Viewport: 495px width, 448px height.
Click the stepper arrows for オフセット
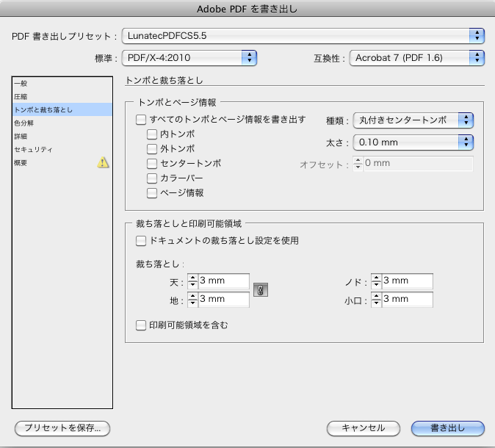[358, 164]
